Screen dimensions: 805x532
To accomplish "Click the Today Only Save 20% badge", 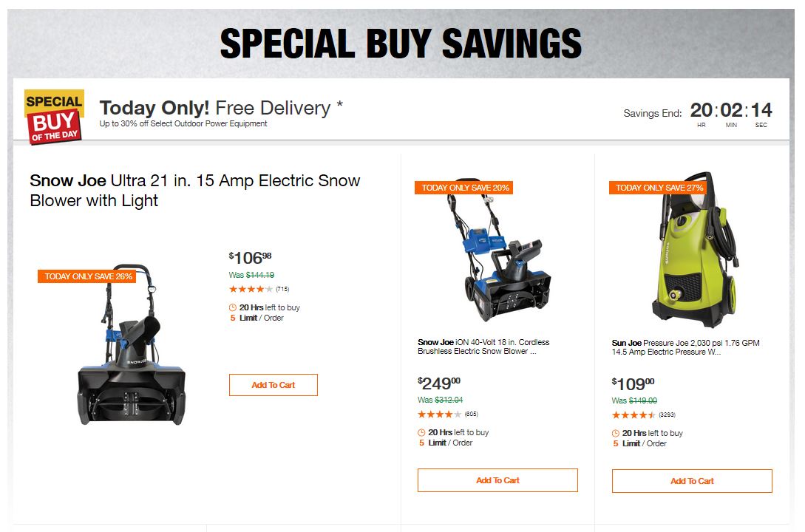I will tap(465, 188).
